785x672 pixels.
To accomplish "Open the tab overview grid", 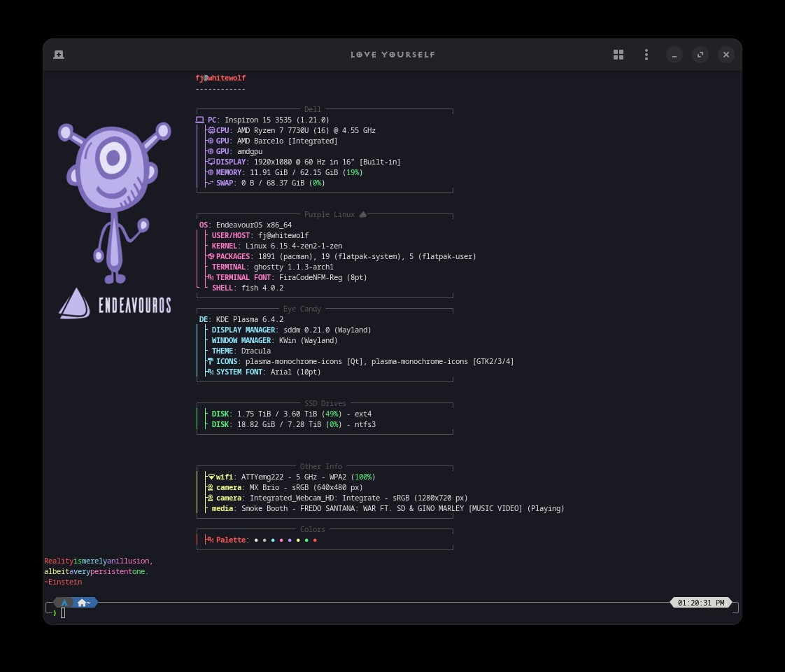I will click(618, 55).
